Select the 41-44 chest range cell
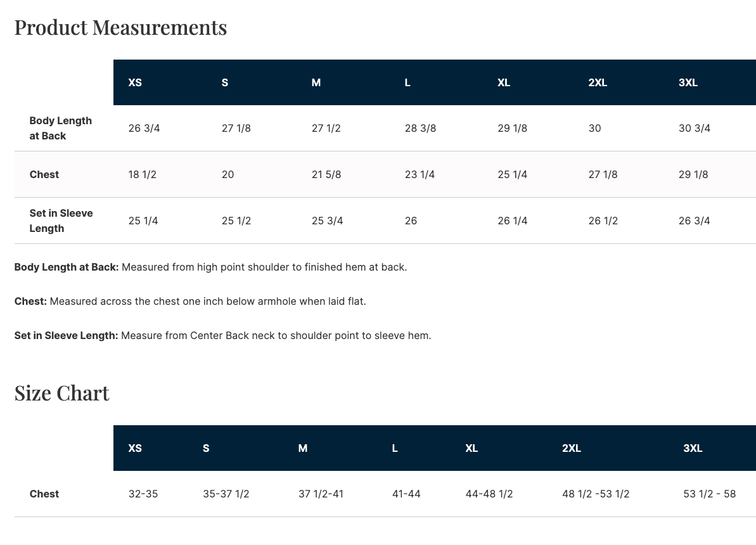756x545 pixels. pos(406,494)
